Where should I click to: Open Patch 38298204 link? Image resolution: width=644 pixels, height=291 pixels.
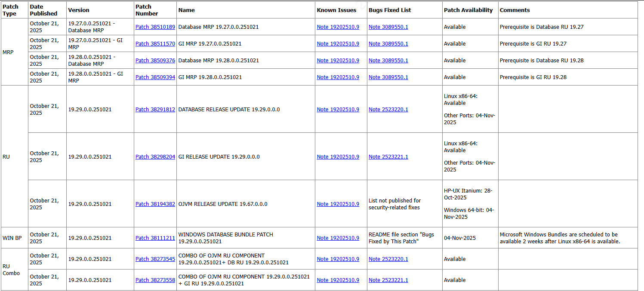[x=155, y=157]
